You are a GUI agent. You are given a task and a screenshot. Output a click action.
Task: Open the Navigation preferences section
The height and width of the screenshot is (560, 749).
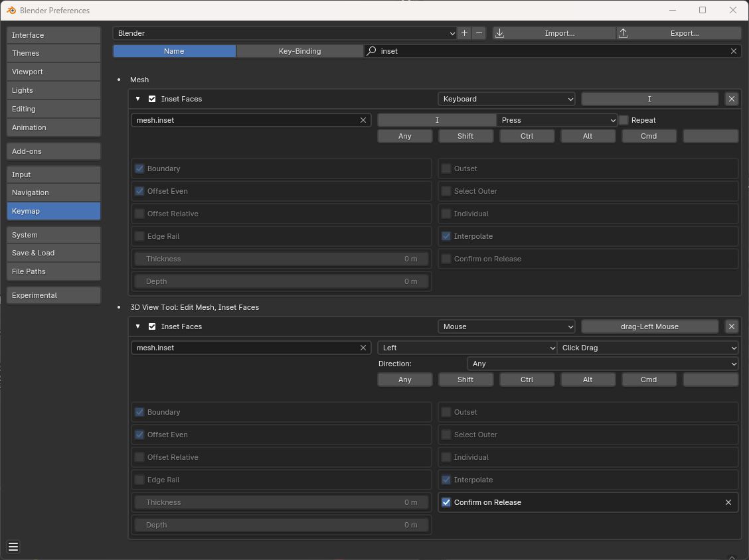54,192
